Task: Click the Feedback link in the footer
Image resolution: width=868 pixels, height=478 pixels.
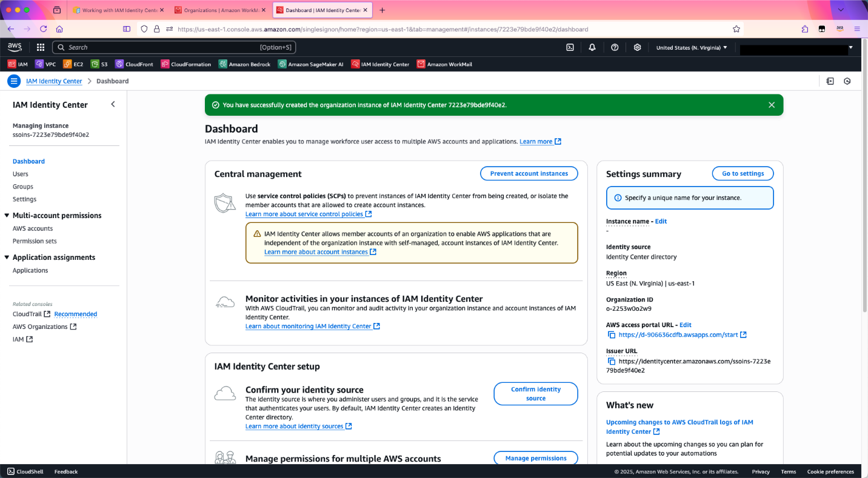Action: (66, 471)
